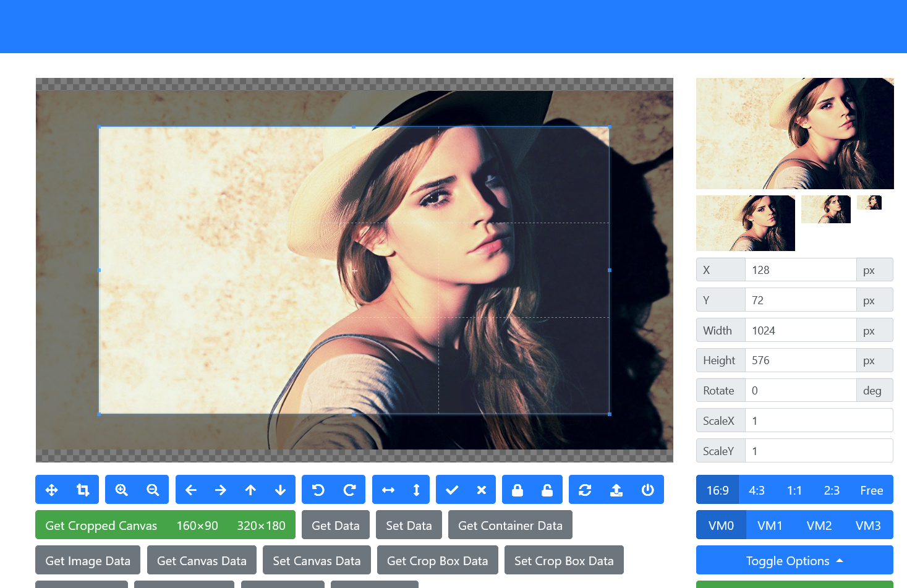Click the Get Container Data button
The height and width of the screenshot is (588, 907).
point(510,525)
